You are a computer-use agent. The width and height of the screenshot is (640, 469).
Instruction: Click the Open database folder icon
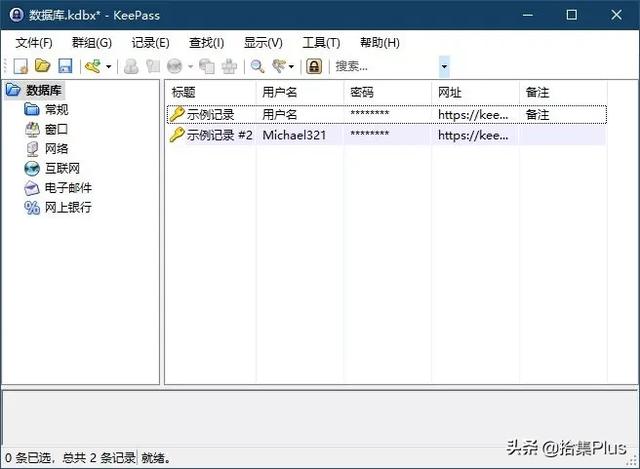click(42, 66)
